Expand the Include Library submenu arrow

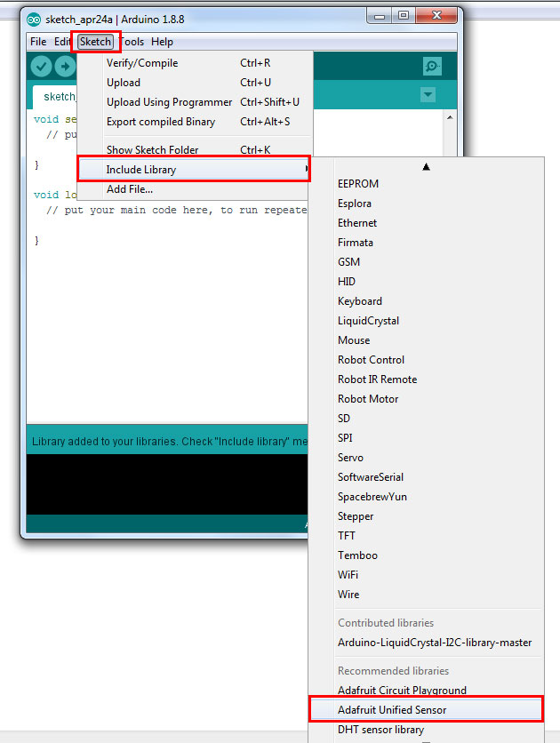(307, 169)
